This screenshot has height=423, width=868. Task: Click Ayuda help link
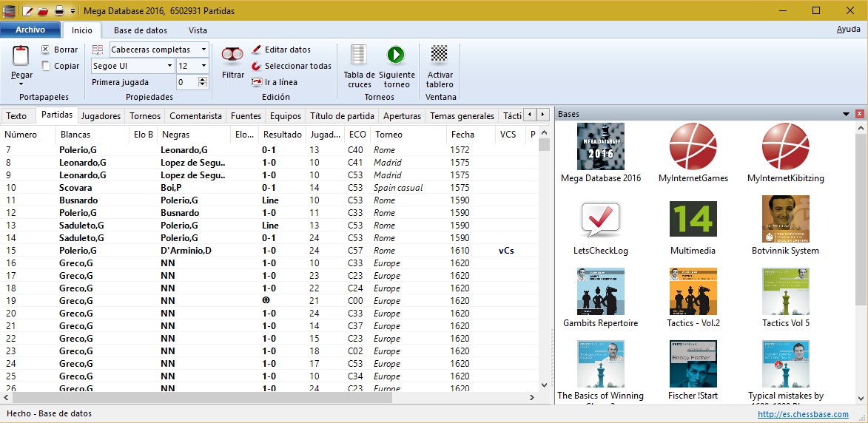click(848, 30)
